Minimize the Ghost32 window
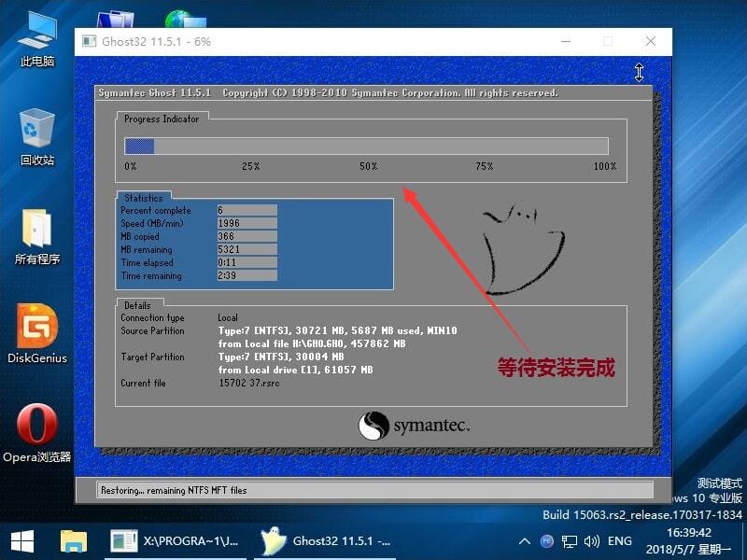747x560 pixels. click(x=566, y=41)
